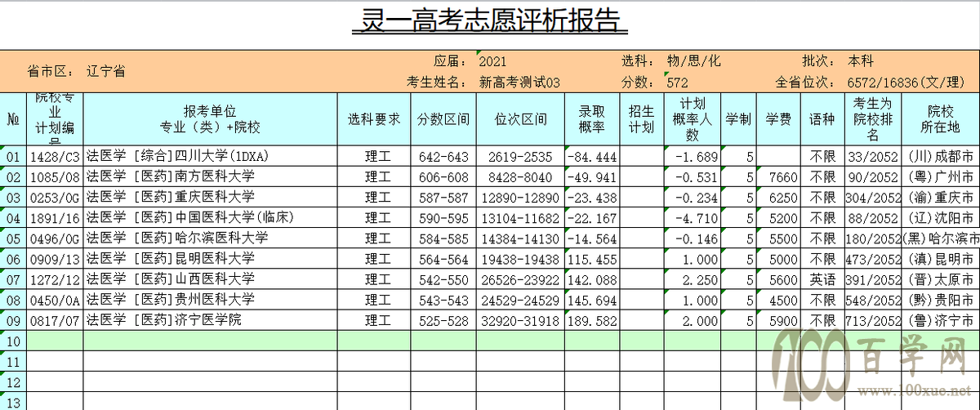Select the 昆明医科大学 major cell
The height and width of the screenshot is (410, 980).
pyautogui.click(x=211, y=258)
